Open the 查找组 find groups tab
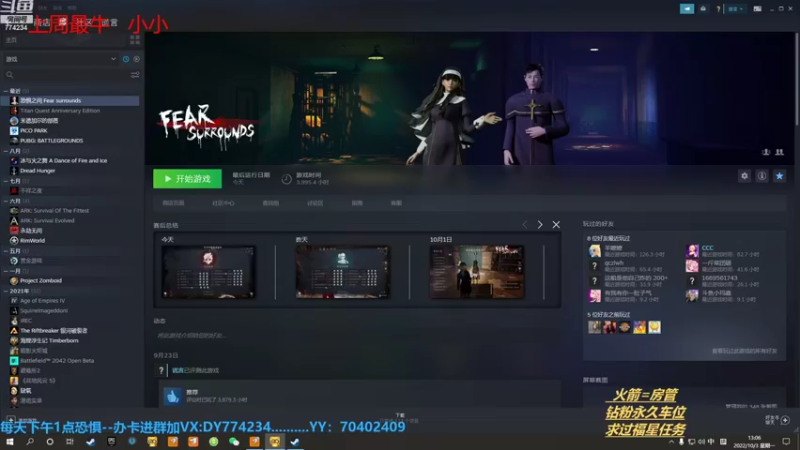 pos(270,203)
